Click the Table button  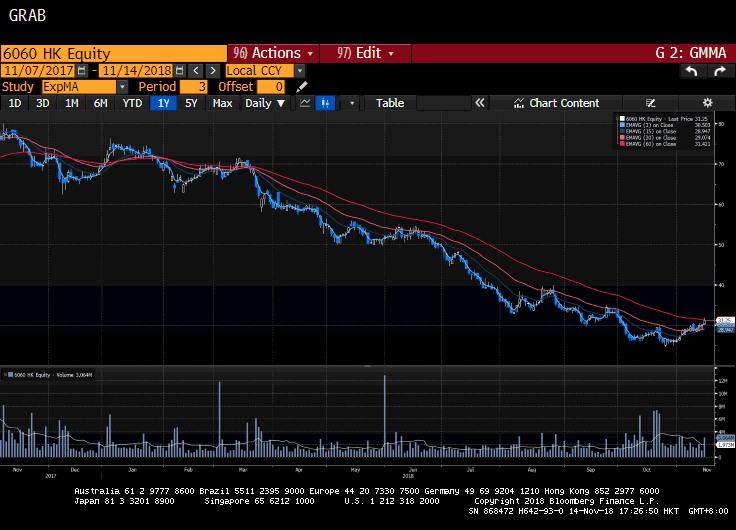click(x=390, y=103)
